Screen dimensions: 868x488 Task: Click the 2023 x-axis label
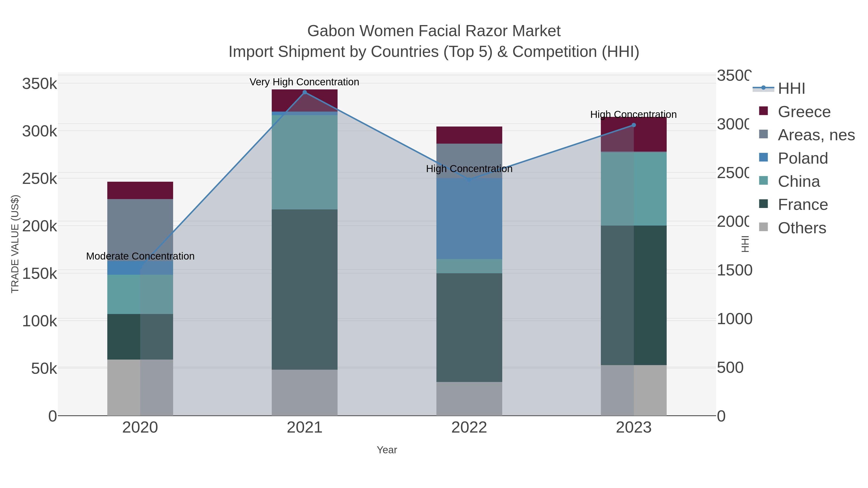pos(634,428)
